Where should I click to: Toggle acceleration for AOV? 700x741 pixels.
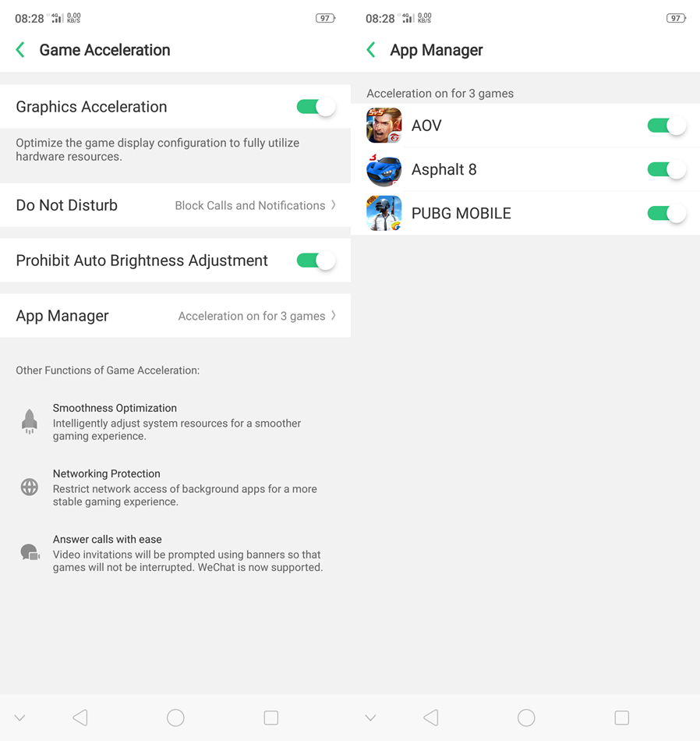(x=666, y=126)
